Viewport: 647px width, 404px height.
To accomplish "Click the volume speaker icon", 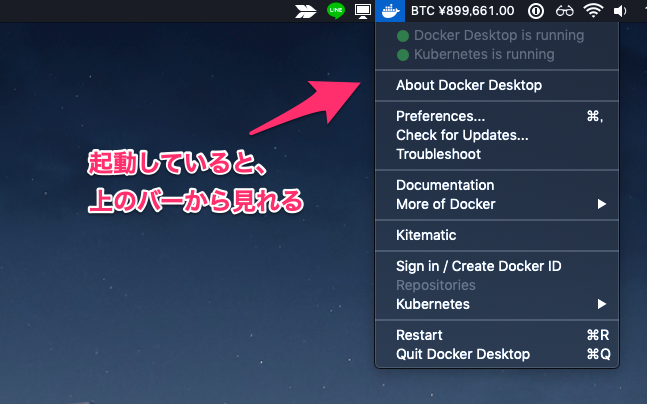I will pos(620,11).
